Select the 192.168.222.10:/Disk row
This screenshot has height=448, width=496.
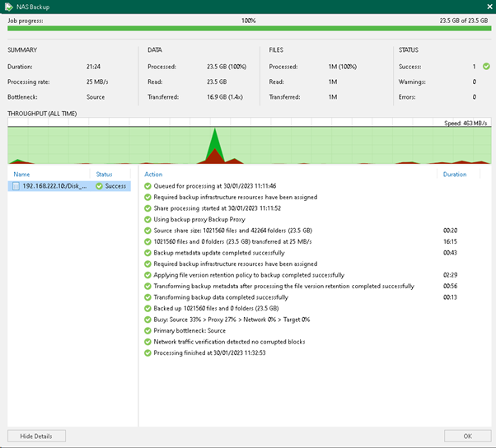(x=69, y=186)
